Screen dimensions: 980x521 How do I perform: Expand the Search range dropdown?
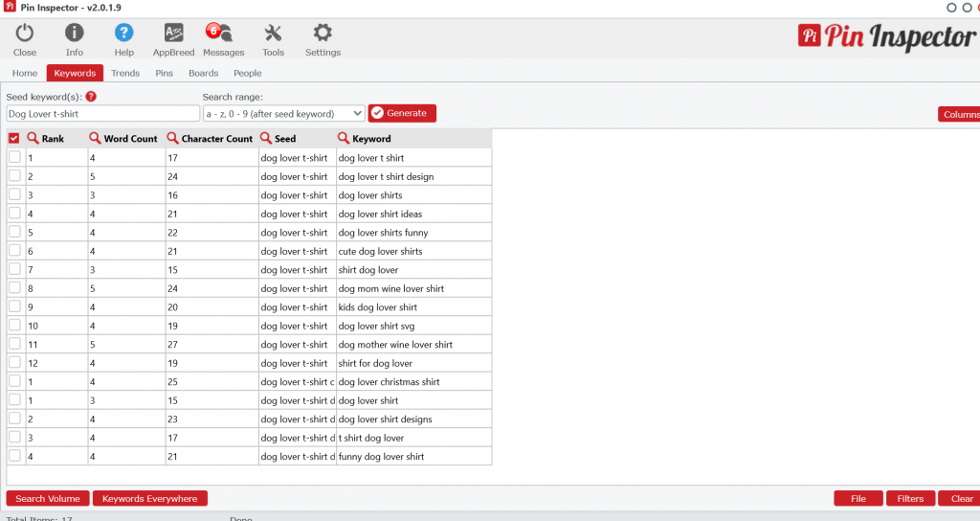pyautogui.click(x=283, y=113)
